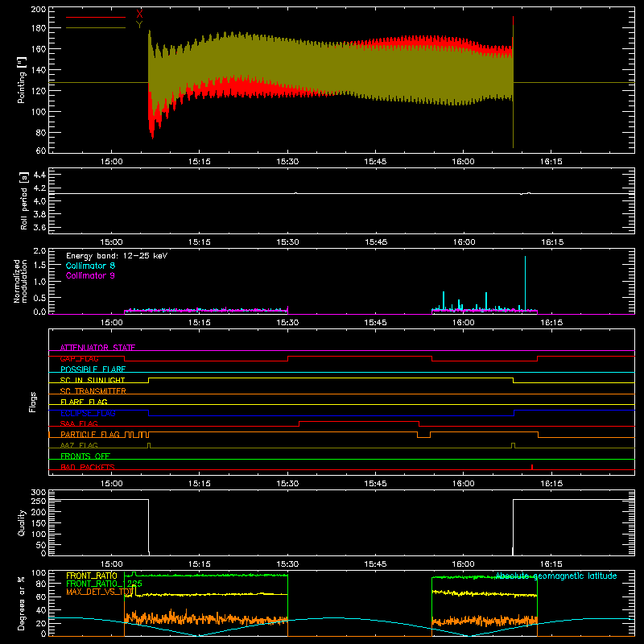Click the PARTICLE_FLAG label
Screen dimensions: 644x644
point(90,435)
